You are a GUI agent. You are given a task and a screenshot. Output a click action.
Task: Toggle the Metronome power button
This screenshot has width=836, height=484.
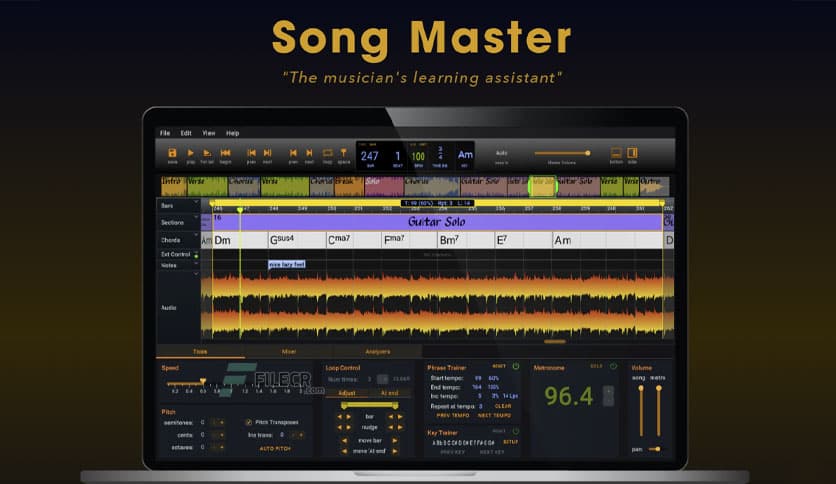click(x=613, y=367)
